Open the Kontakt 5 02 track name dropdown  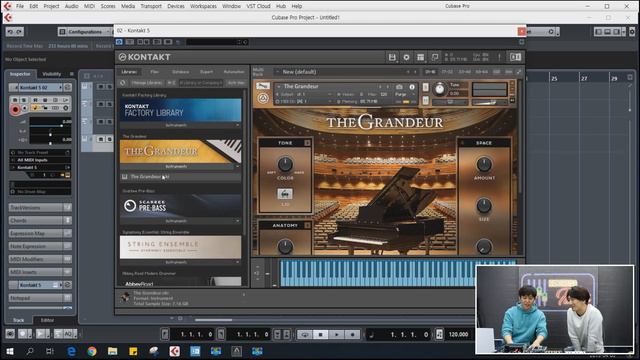[40, 87]
